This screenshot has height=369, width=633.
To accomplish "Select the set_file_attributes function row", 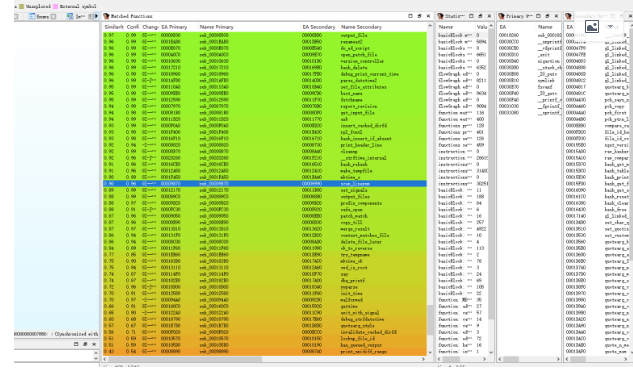I will click(x=264, y=87).
